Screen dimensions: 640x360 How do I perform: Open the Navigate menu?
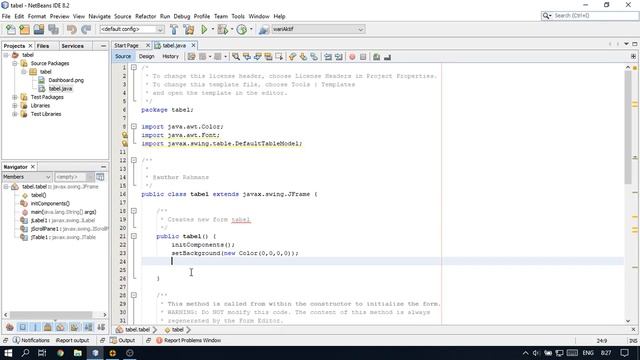click(x=100, y=16)
